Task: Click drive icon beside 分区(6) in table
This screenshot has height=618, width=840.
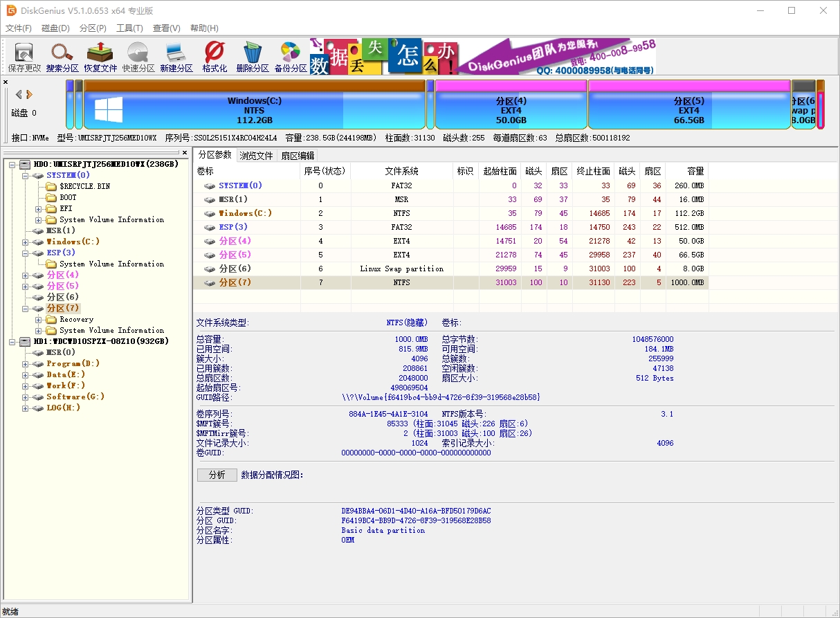Action: (210, 269)
